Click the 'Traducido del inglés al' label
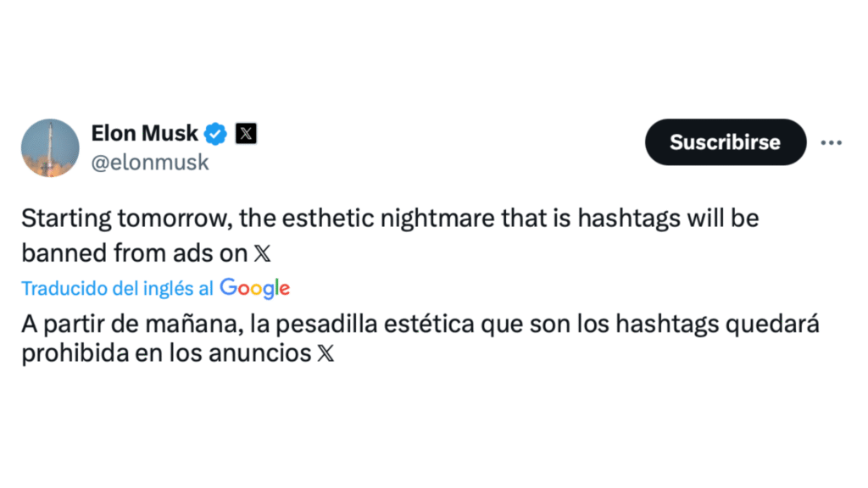This screenshot has width=868, height=488. (x=117, y=288)
